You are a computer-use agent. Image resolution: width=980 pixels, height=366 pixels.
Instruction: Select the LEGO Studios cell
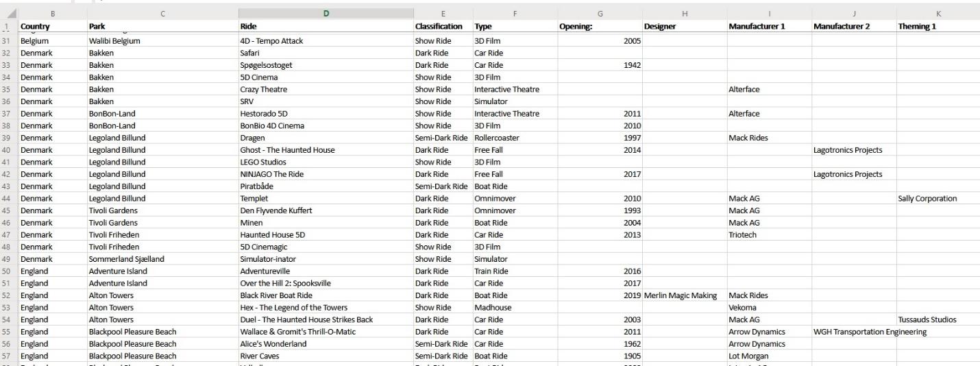click(326, 162)
